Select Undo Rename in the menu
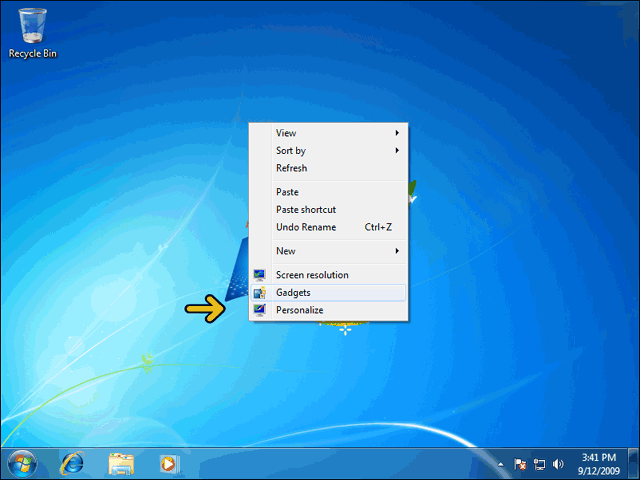Image resolution: width=640 pixels, height=480 pixels. point(328,227)
